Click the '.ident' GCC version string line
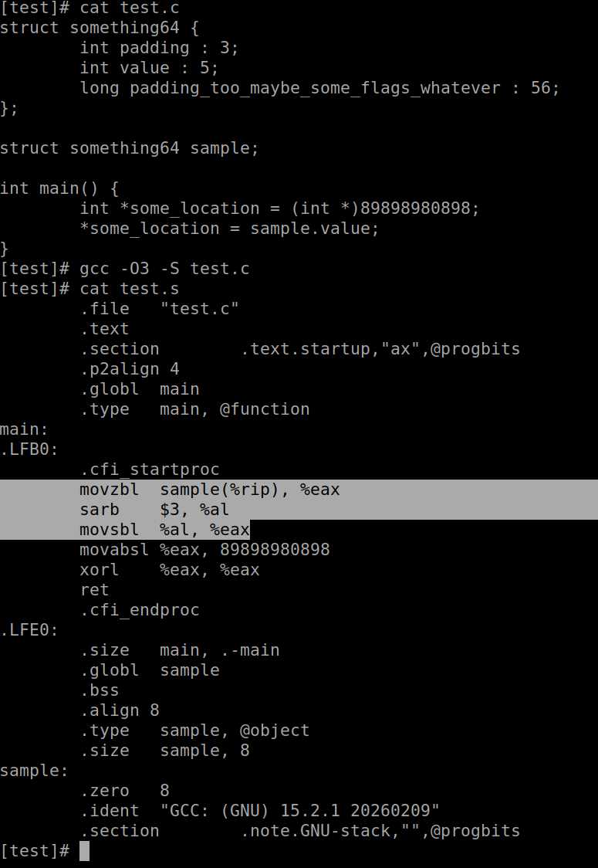598x868 pixels. 259,811
